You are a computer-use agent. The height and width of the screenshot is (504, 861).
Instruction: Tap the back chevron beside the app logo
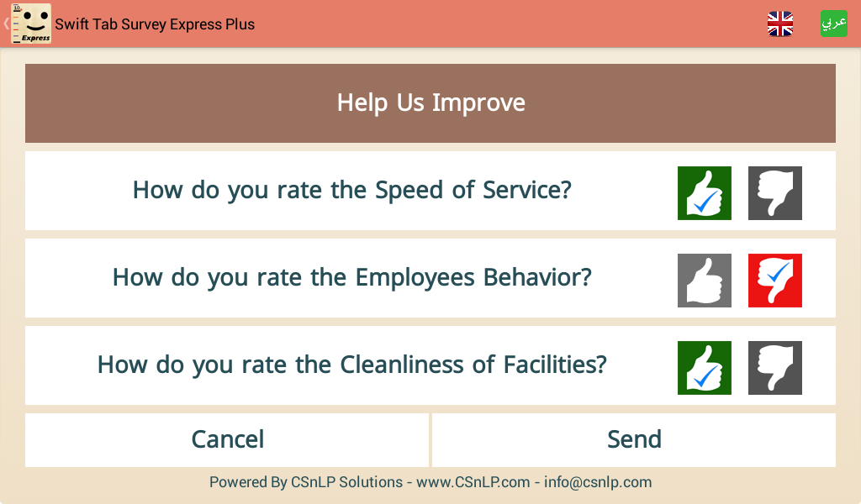pos(6,24)
